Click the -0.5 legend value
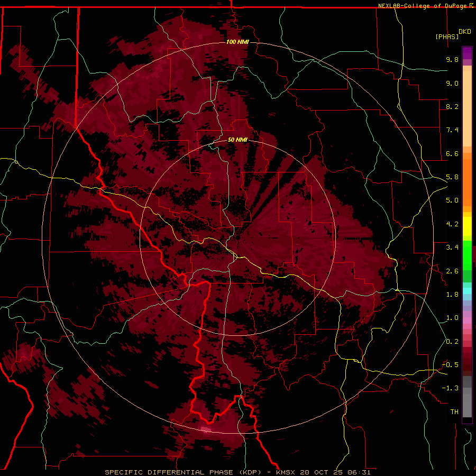Viewport: 476px width, 476px height. pyautogui.click(x=450, y=365)
